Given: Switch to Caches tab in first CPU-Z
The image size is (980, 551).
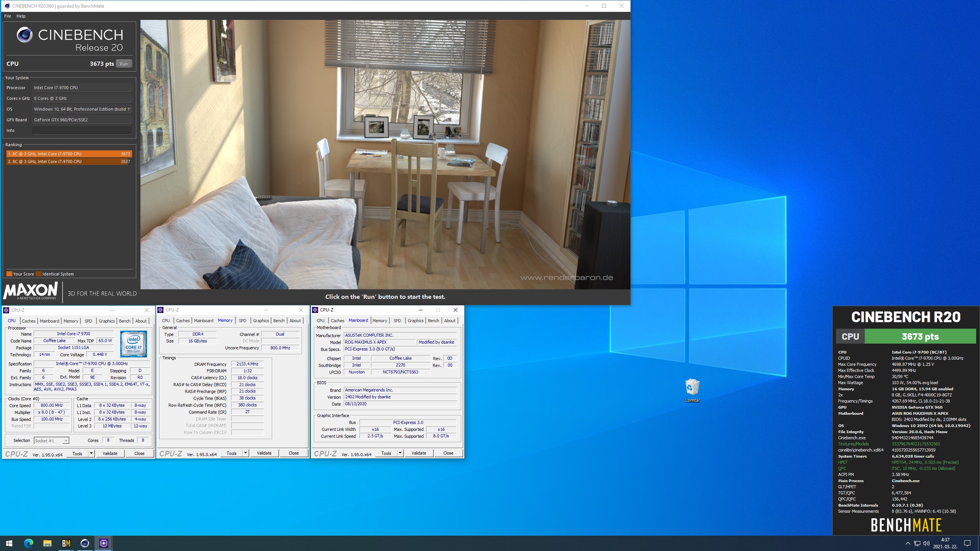Looking at the screenshot, I should 28,321.
